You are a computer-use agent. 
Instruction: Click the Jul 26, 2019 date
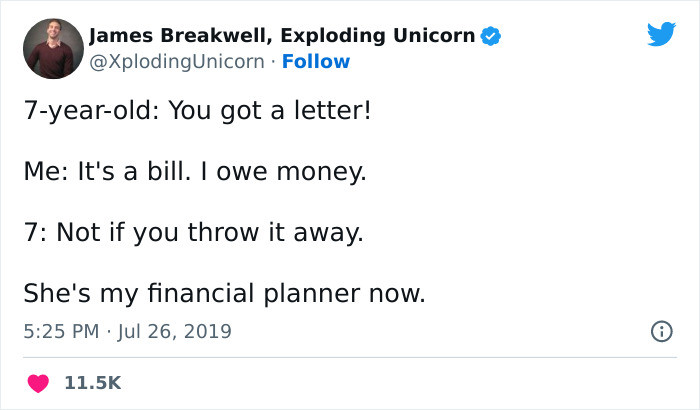point(176,331)
